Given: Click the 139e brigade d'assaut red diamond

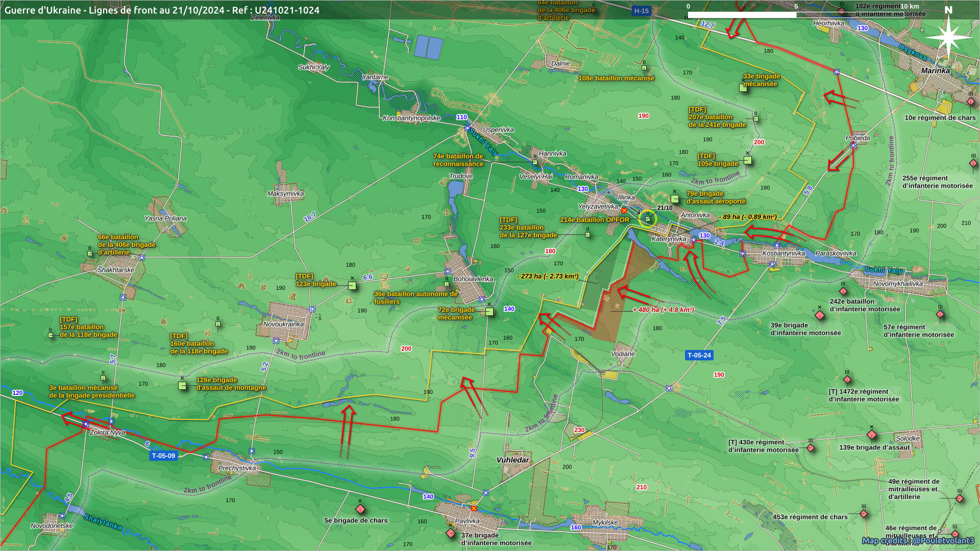Looking at the screenshot, I should coord(872,435).
